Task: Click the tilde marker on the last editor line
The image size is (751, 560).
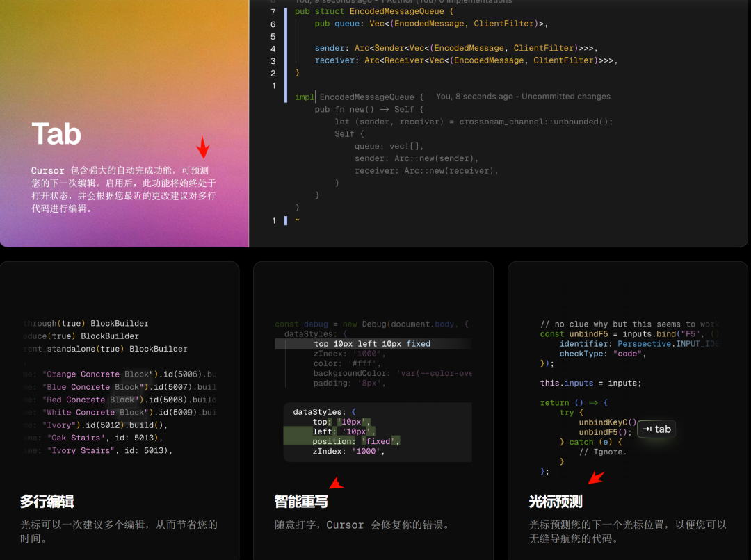Action: click(x=298, y=220)
